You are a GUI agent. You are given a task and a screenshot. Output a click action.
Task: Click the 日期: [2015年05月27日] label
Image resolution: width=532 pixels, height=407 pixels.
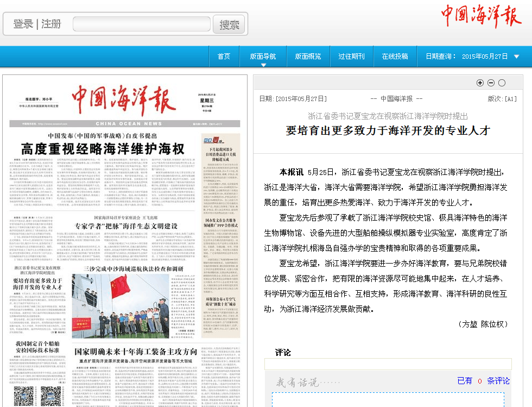click(293, 99)
